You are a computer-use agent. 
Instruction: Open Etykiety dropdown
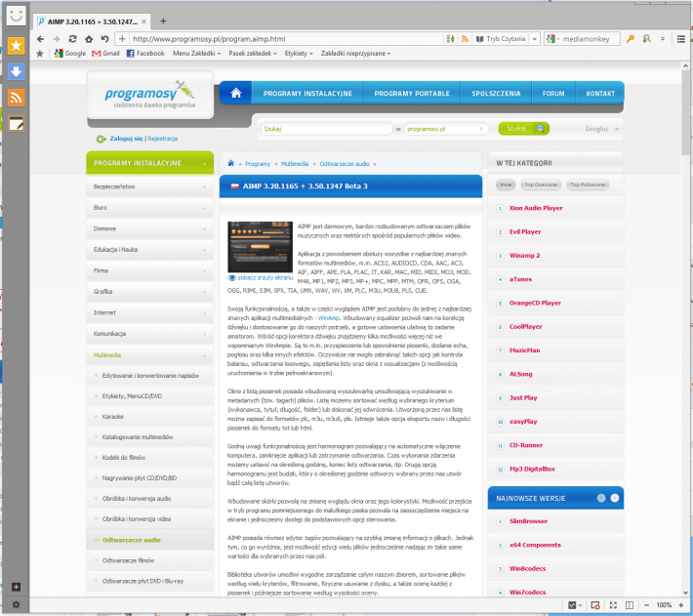tap(299, 54)
